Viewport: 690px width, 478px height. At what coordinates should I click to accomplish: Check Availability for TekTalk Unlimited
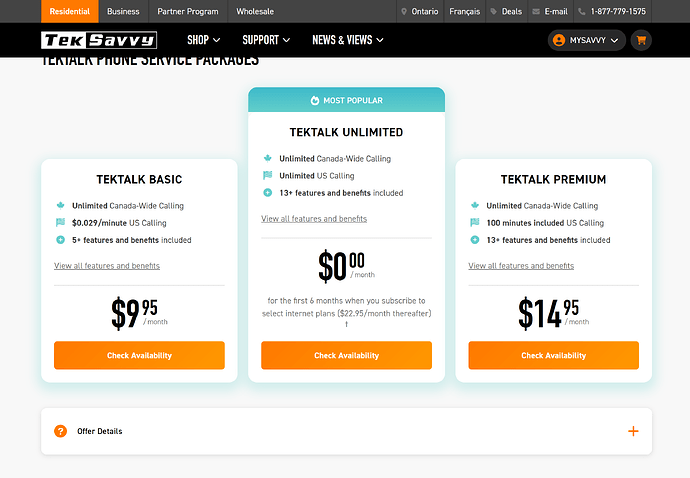point(346,355)
